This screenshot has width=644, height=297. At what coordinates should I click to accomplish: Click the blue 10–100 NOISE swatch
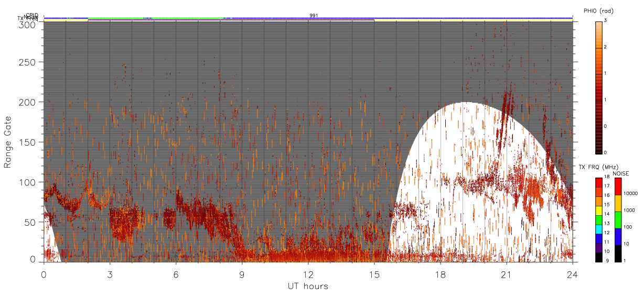coord(618,237)
